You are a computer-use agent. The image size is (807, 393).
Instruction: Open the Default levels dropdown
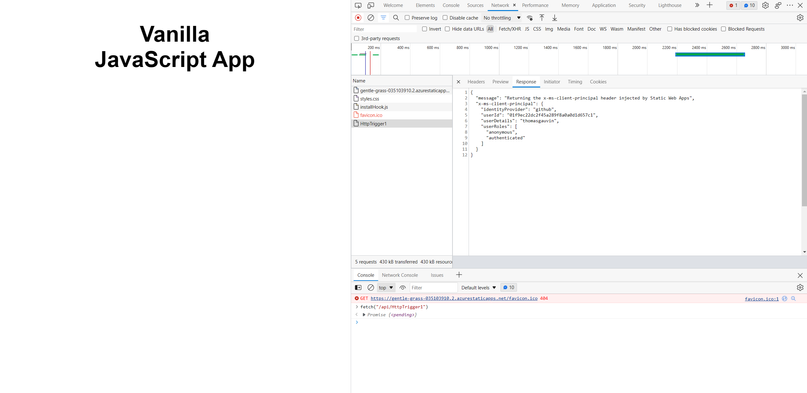[x=479, y=288]
